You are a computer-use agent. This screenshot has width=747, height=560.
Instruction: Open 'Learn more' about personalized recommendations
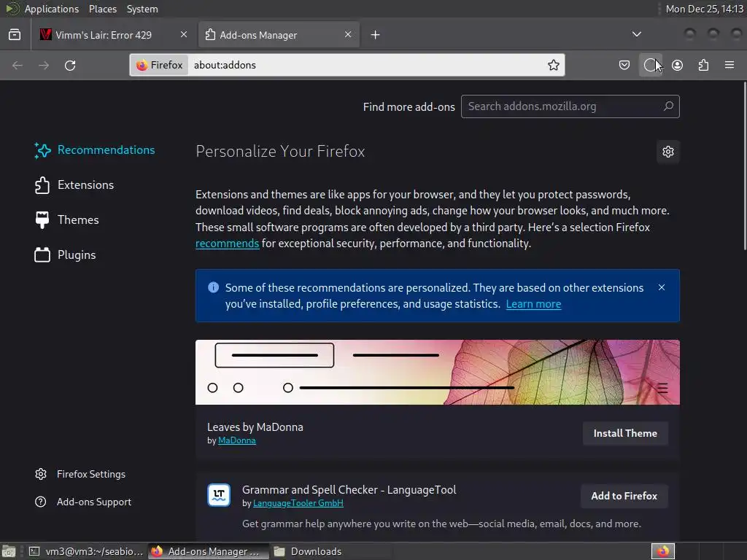tap(533, 304)
